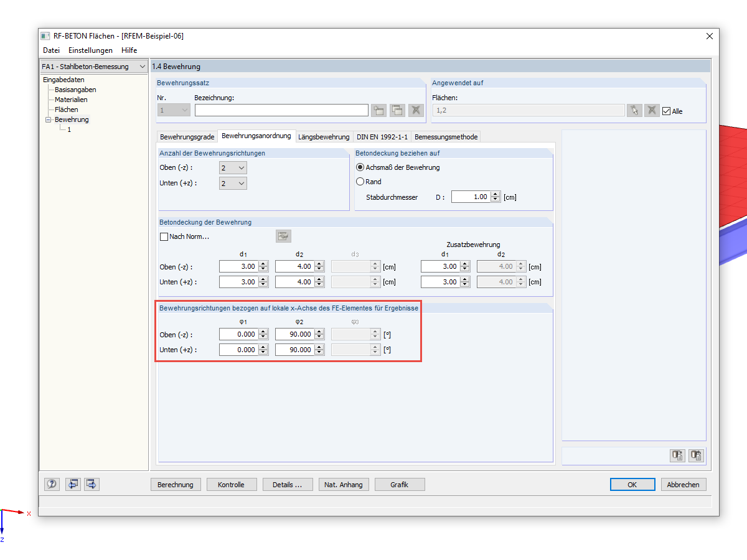Open the Einstellungen menu
Screen dimensions: 747x560
(90, 50)
